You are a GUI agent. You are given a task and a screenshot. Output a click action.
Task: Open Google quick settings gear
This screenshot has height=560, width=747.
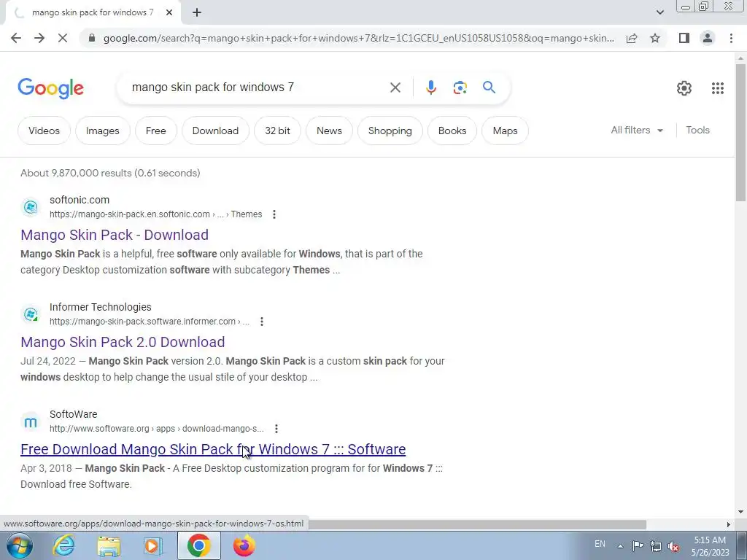pyautogui.click(x=684, y=88)
